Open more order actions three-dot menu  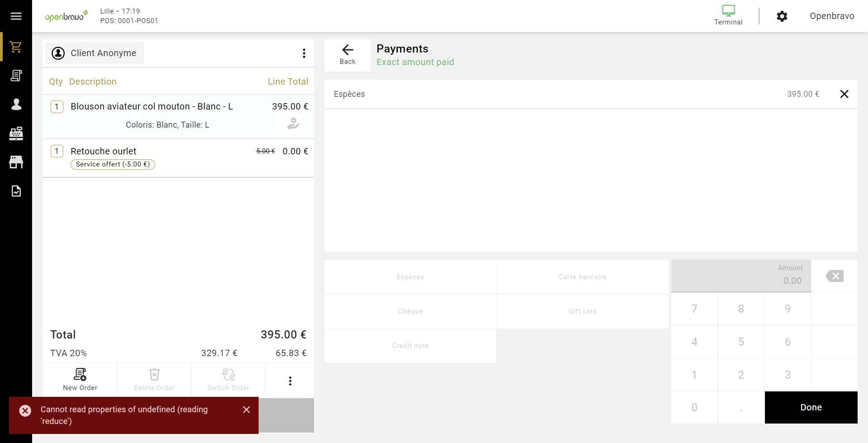click(290, 381)
